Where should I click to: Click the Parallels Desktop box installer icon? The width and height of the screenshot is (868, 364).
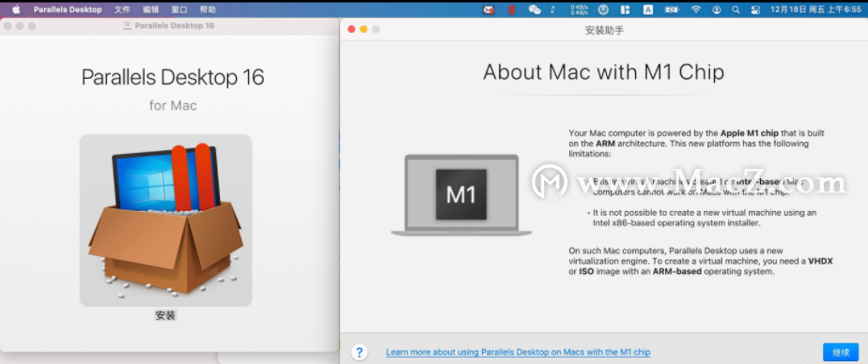165,220
